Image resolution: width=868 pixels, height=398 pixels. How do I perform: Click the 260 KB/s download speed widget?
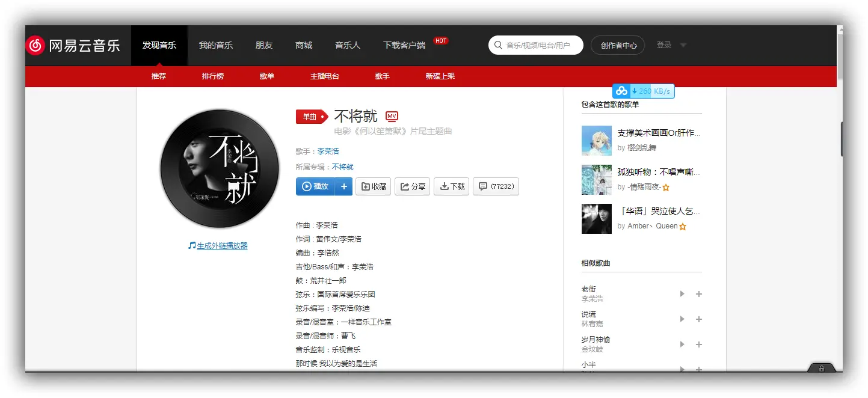643,91
